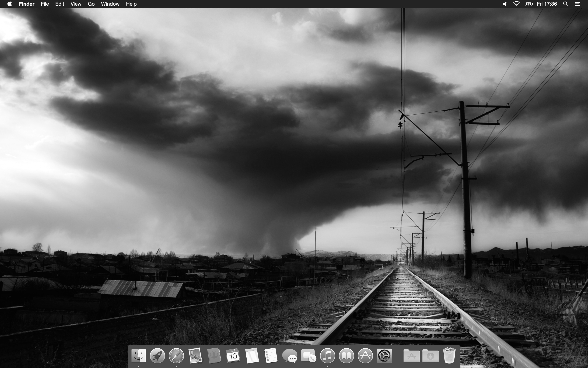The width and height of the screenshot is (588, 368).
Task: Open the Apple menu
Action: [10, 4]
